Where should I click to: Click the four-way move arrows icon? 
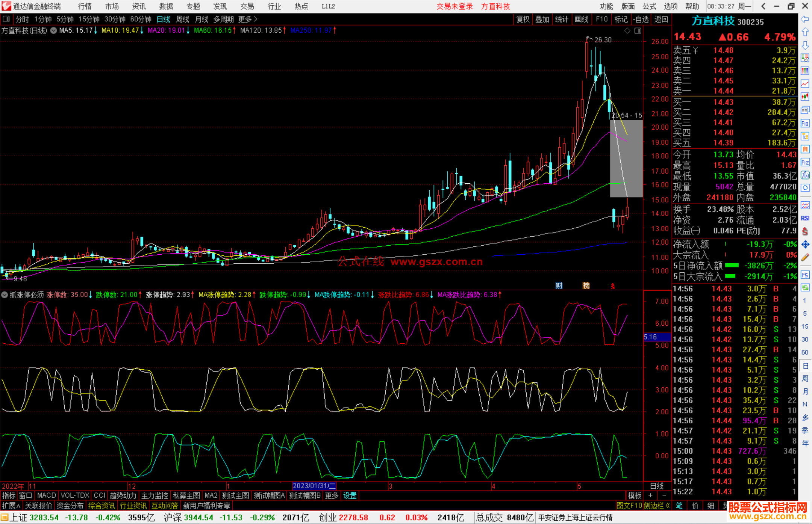(805, 245)
